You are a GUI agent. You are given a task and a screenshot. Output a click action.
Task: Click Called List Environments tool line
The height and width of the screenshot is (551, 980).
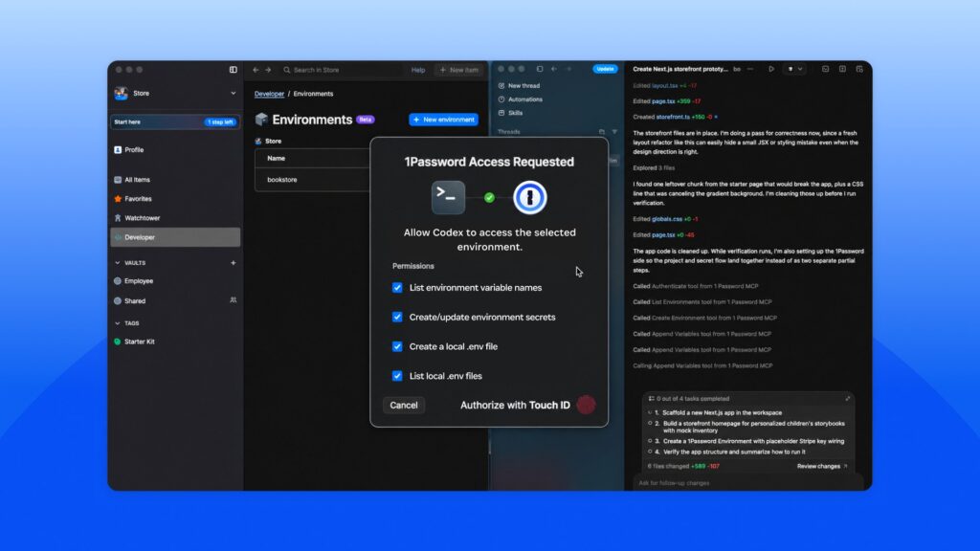pos(702,301)
